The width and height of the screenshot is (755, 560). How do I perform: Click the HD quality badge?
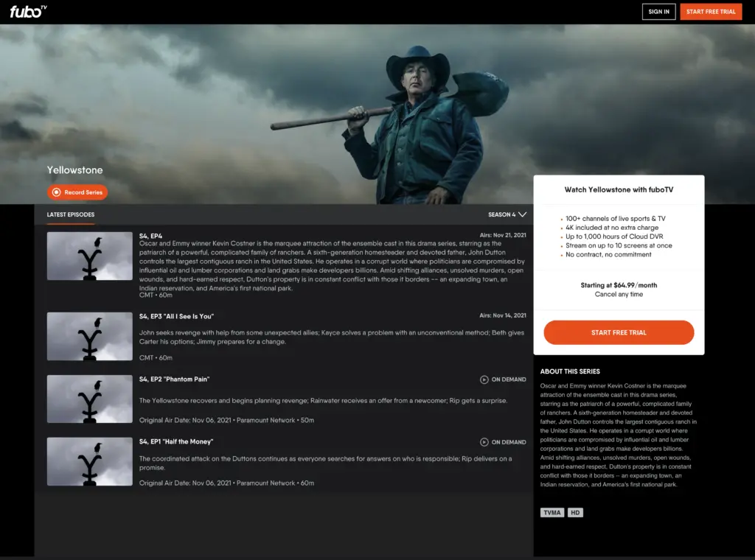click(575, 513)
